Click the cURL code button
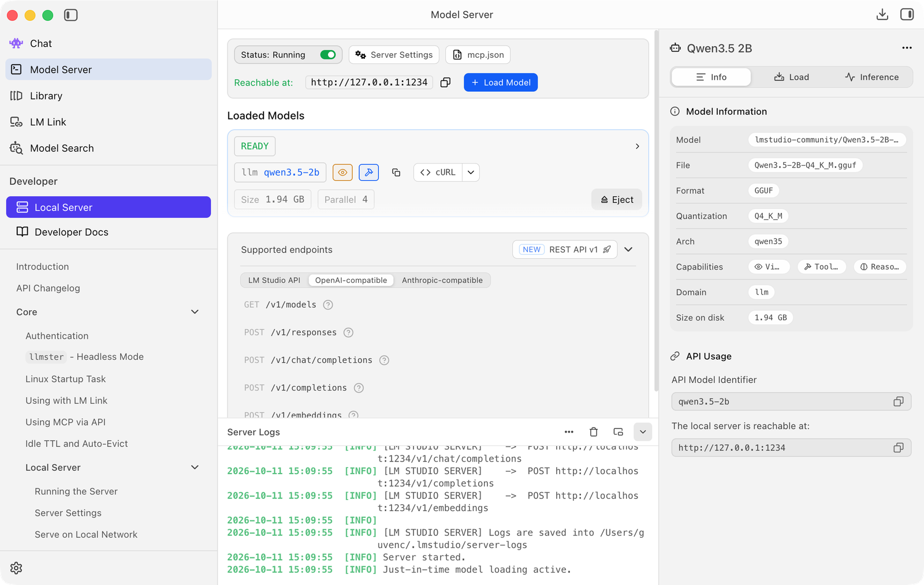 [438, 172]
